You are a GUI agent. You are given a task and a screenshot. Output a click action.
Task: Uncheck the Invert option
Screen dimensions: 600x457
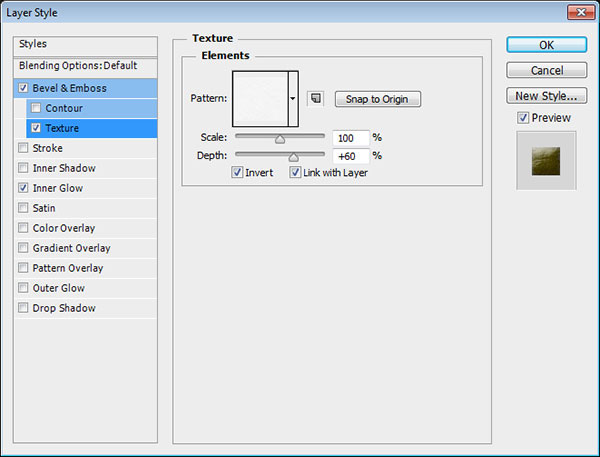pyautogui.click(x=237, y=172)
